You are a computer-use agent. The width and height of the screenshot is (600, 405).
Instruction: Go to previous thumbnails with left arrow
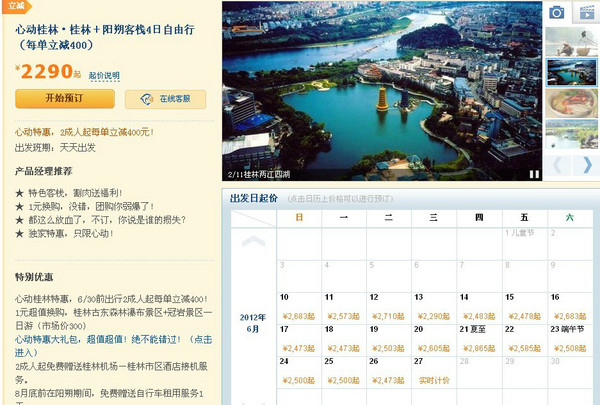click(x=559, y=165)
